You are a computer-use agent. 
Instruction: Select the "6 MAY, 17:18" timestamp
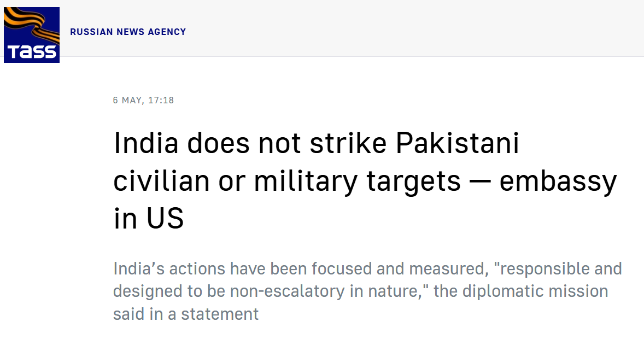tap(143, 100)
